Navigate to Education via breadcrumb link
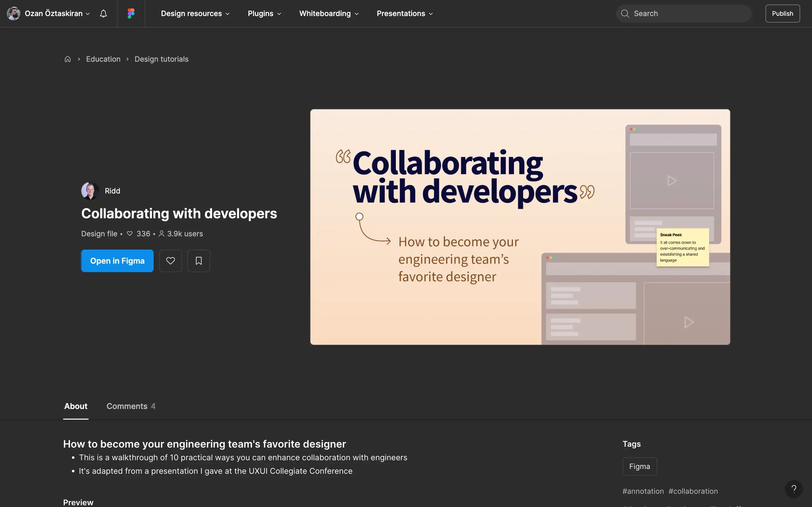Viewport: 812px width, 507px height. 103,59
